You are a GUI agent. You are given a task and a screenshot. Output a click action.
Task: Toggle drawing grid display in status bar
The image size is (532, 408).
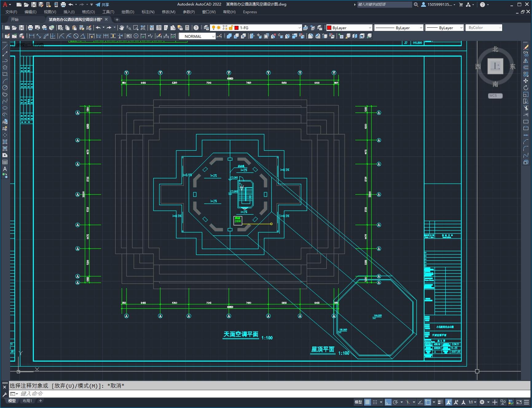[x=368, y=402]
